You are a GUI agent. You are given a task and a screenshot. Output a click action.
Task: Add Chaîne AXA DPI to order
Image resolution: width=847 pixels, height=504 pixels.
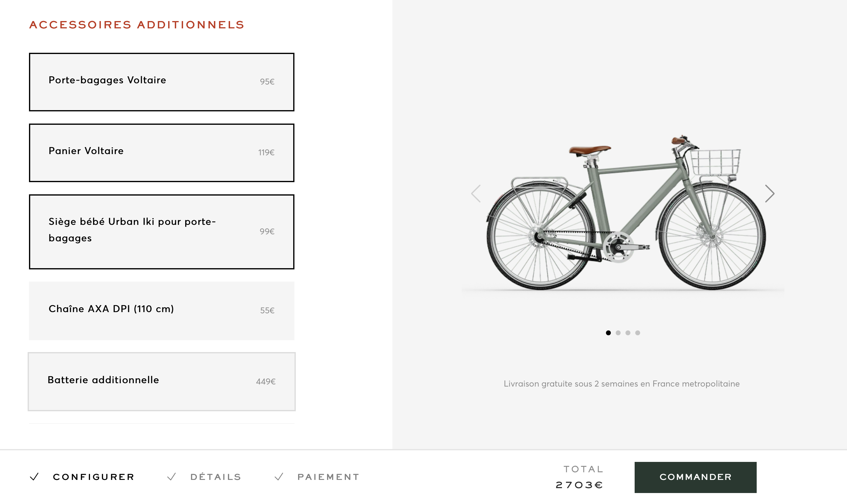tap(161, 311)
